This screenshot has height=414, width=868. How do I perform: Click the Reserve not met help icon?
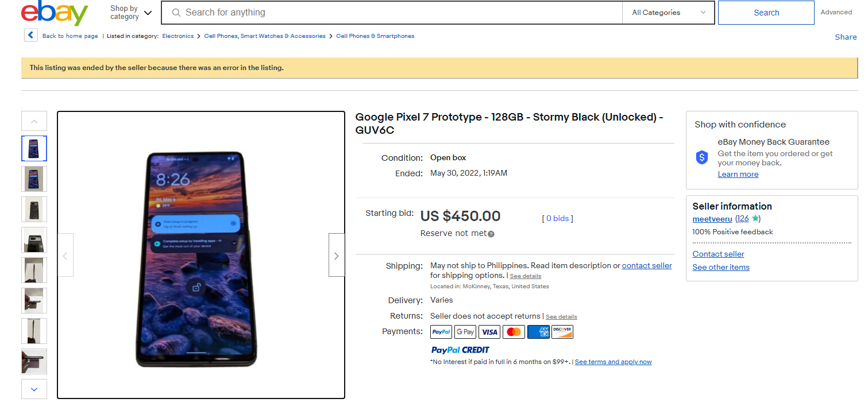tap(491, 234)
